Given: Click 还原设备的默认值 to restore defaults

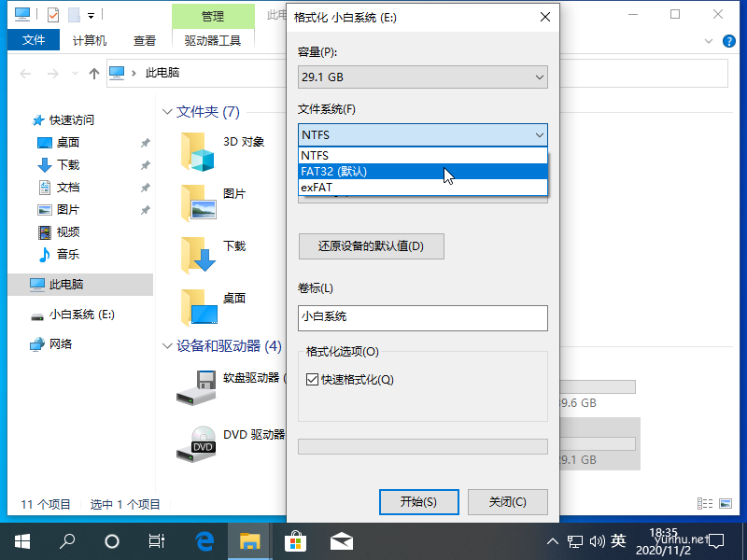Looking at the screenshot, I should click(371, 246).
